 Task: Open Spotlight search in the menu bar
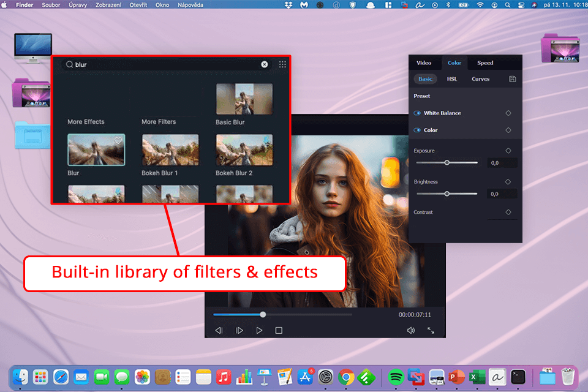click(x=507, y=5)
